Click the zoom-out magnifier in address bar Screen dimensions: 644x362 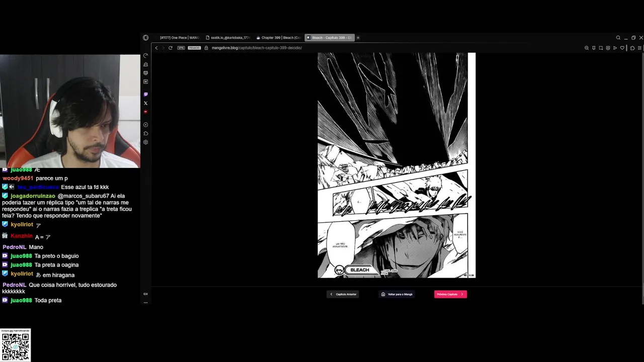587,48
